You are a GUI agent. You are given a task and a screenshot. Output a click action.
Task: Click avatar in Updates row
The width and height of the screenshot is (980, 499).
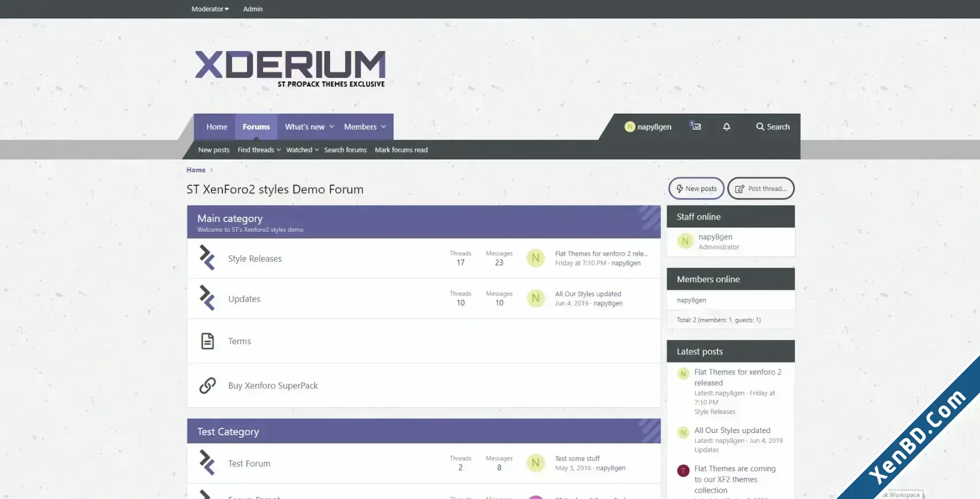pyautogui.click(x=536, y=298)
